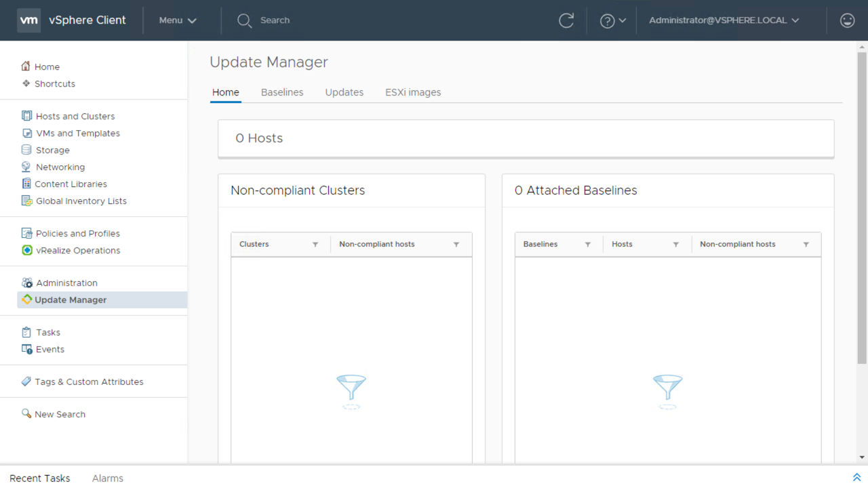Open the smiley feedback icon
This screenshot has width=868, height=488.
(x=847, y=20)
